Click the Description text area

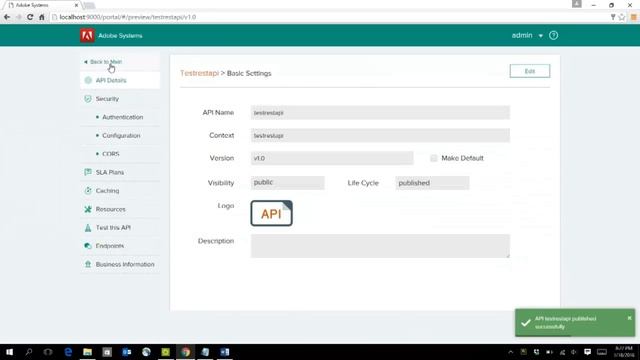tap(380, 246)
